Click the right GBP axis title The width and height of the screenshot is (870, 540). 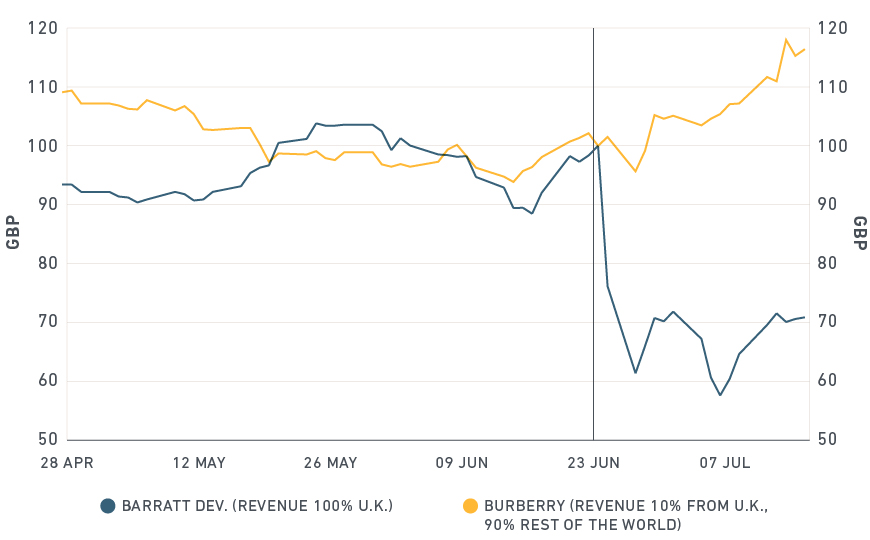[859, 233]
